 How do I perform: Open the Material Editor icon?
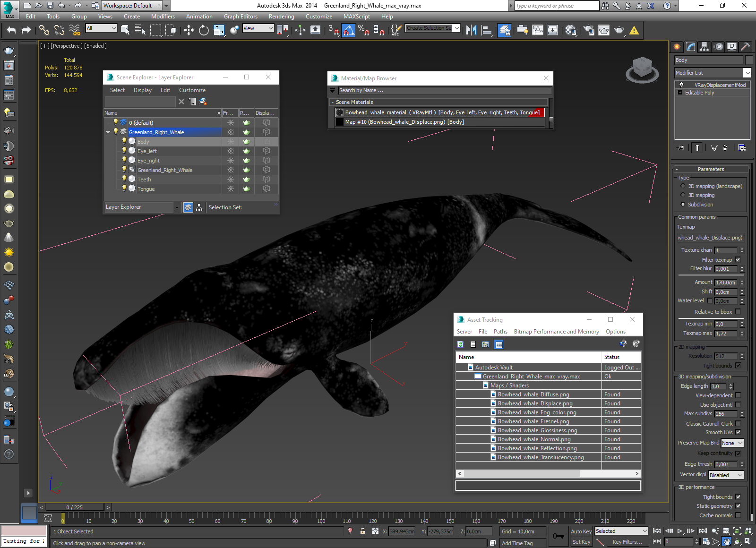pos(571,30)
